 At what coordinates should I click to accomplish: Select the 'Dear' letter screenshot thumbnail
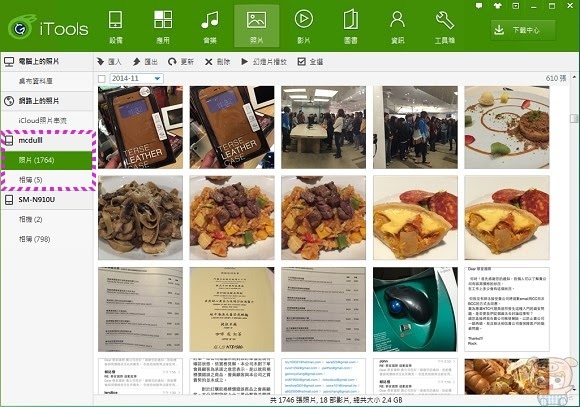[507, 309]
